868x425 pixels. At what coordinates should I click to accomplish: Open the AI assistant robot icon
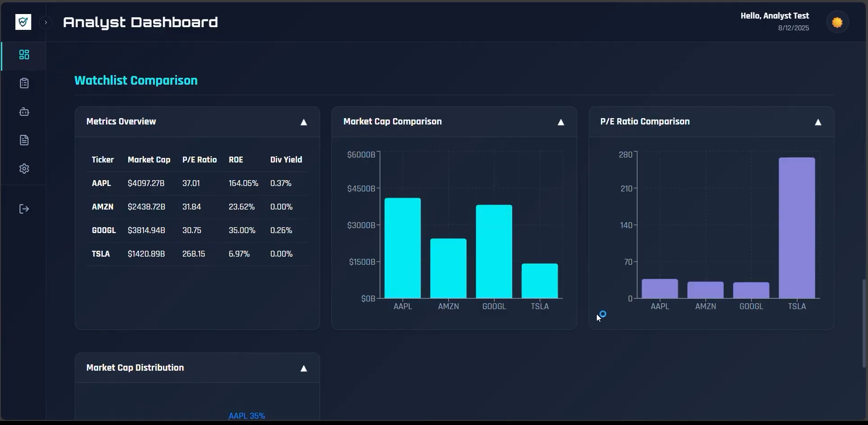[24, 112]
